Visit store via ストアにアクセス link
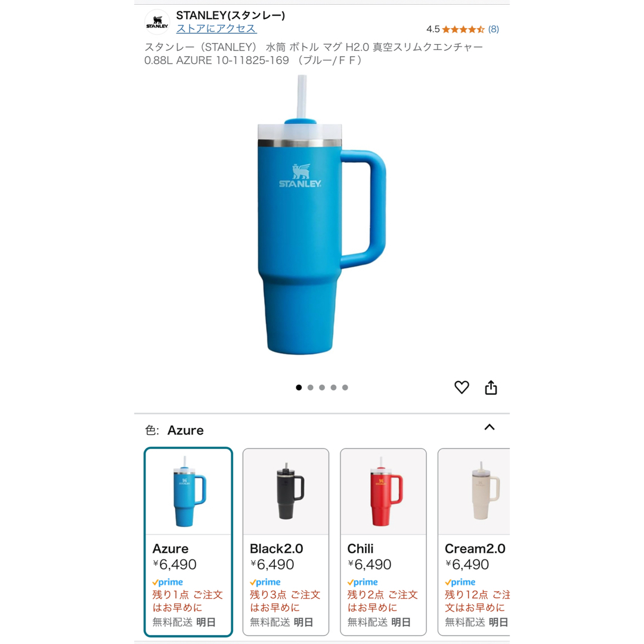644x644 pixels. tap(216, 29)
